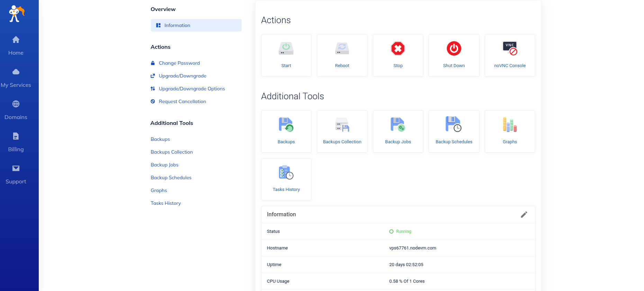Screen dimensions: 644x291
Task: Open Backup Jobs icon tile
Action: [398, 125]
